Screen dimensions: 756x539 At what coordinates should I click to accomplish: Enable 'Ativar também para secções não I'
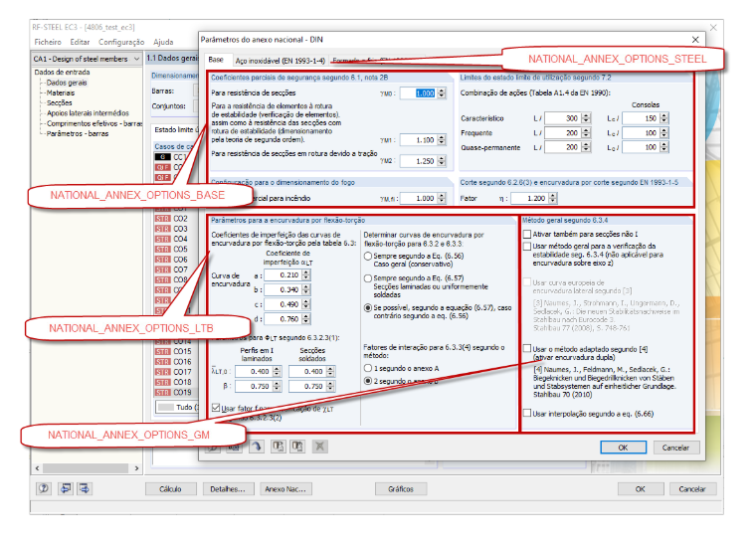[527, 235]
